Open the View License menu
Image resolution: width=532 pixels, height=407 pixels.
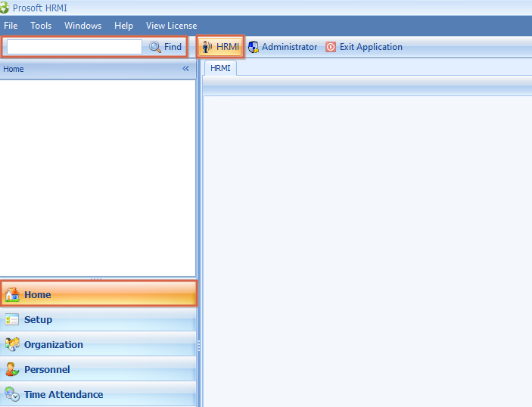[172, 26]
